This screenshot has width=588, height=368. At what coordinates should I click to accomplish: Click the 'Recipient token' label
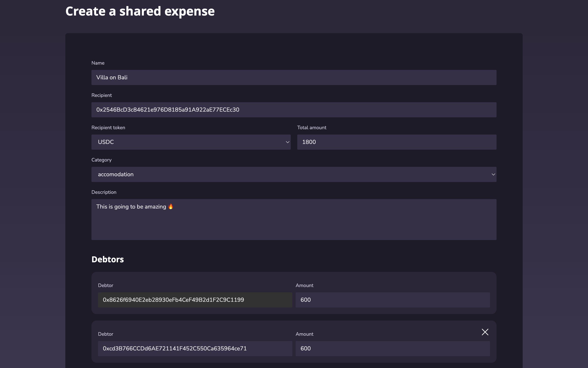108,128
